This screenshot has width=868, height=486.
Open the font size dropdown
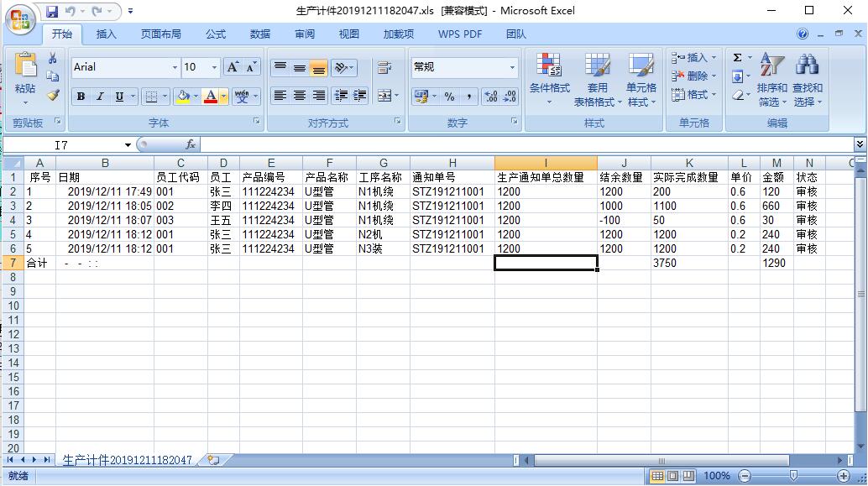tap(215, 68)
